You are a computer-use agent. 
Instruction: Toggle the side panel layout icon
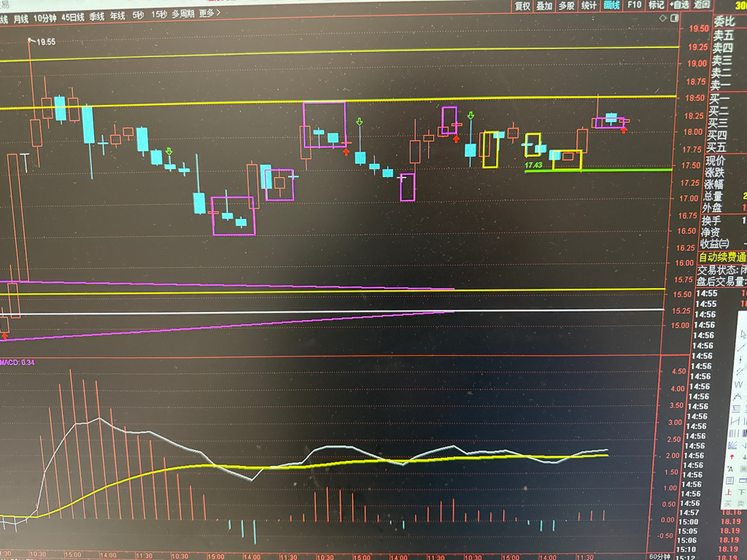[x=674, y=18]
